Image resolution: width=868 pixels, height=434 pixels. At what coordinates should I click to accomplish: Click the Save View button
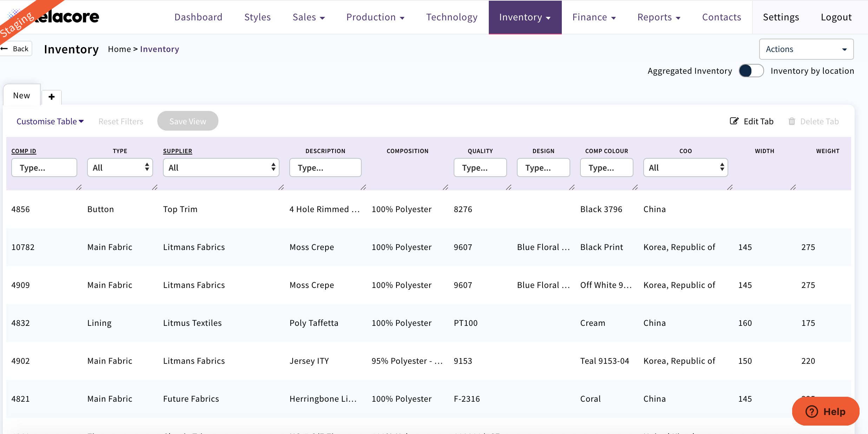tap(188, 121)
